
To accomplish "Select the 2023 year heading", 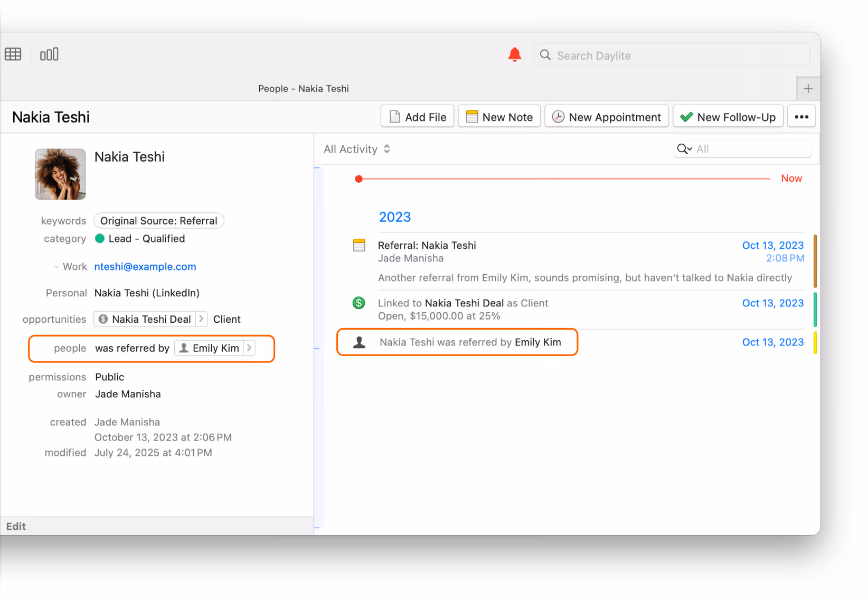I will tap(395, 217).
